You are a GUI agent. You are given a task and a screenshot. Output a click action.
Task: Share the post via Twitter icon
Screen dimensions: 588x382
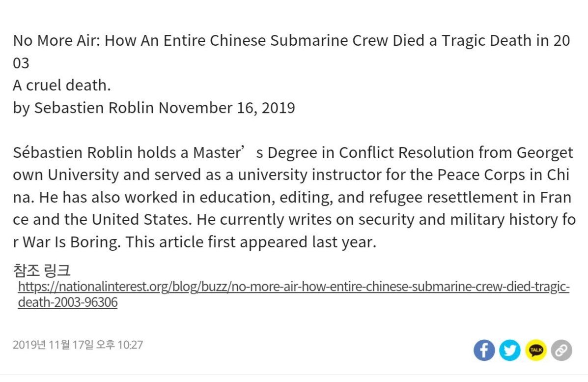(x=509, y=350)
